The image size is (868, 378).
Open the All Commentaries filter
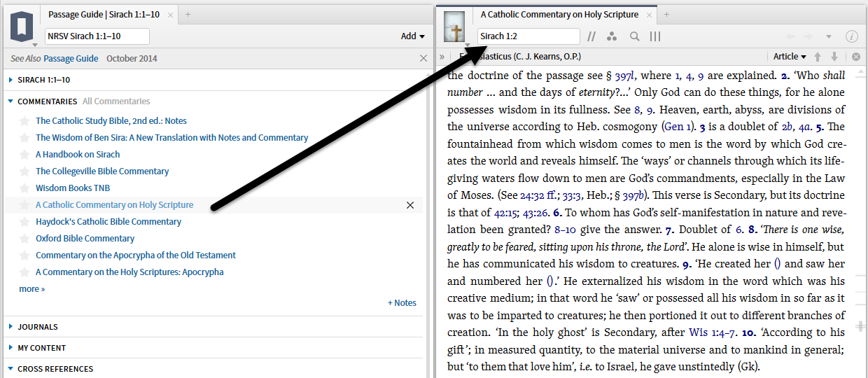(x=116, y=101)
